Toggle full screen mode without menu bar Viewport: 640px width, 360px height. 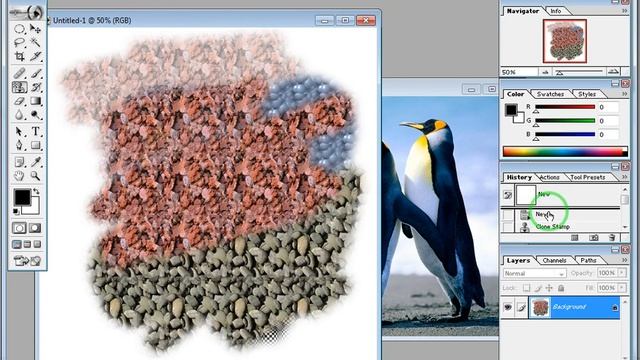(x=37, y=244)
